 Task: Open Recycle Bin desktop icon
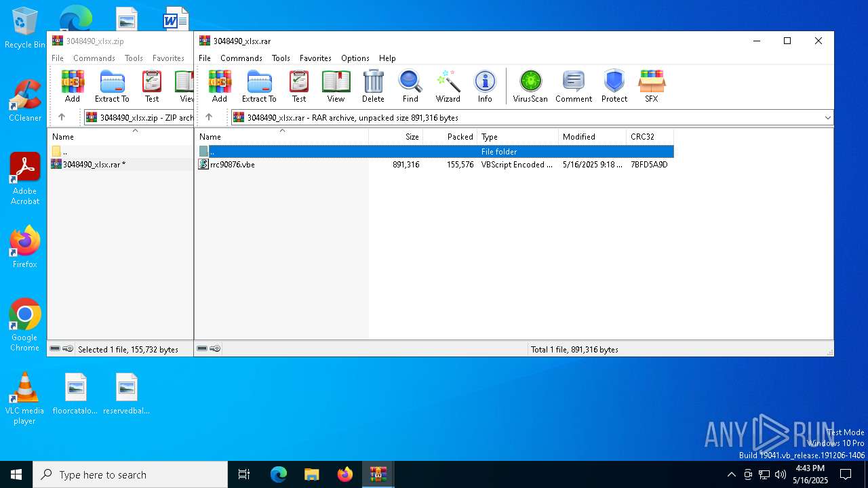pos(24,28)
